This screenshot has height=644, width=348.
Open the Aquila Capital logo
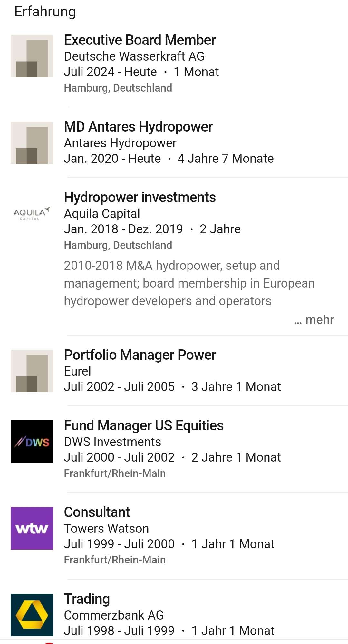click(32, 213)
